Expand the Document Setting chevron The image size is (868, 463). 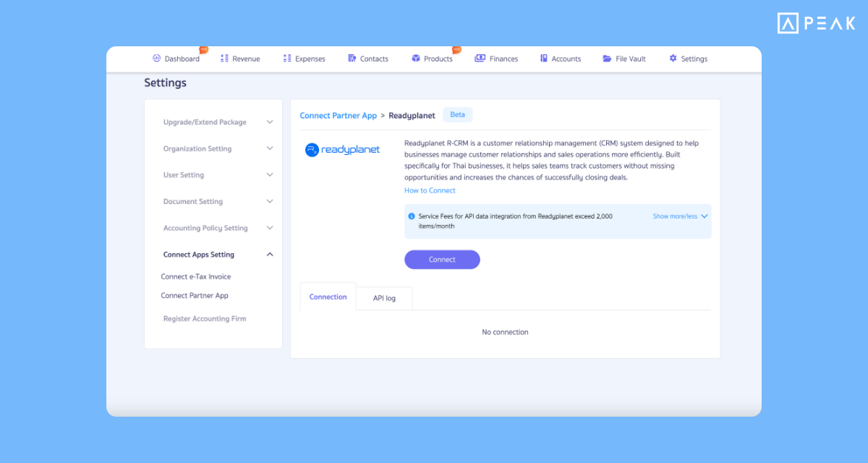pos(270,201)
